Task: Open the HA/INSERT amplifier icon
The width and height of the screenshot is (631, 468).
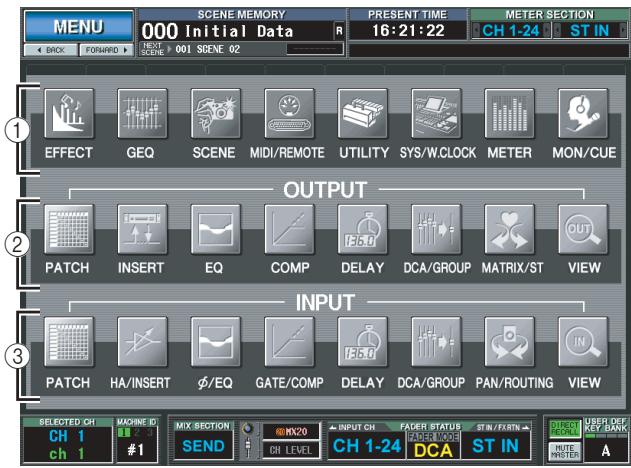Action: (x=142, y=342)
